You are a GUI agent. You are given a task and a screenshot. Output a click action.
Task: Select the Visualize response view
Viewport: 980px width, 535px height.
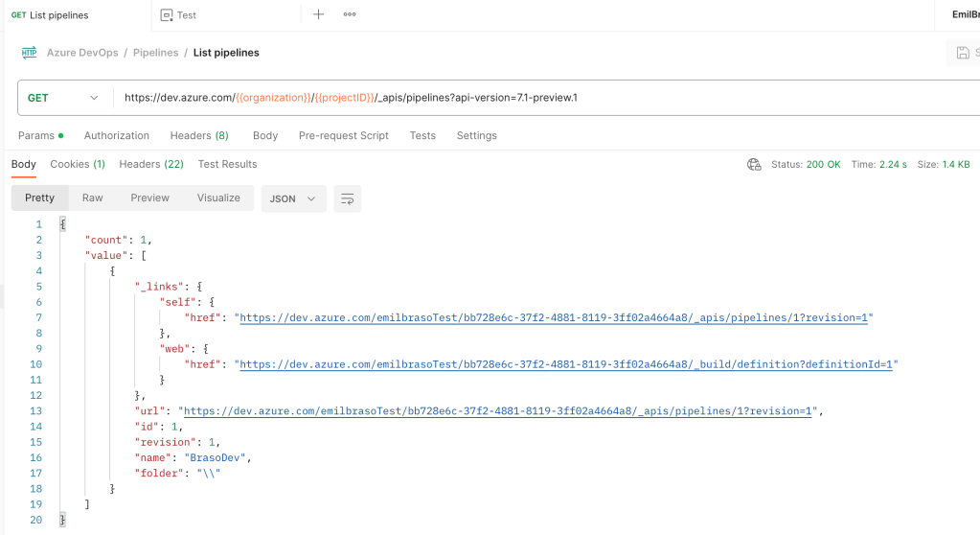218,198
